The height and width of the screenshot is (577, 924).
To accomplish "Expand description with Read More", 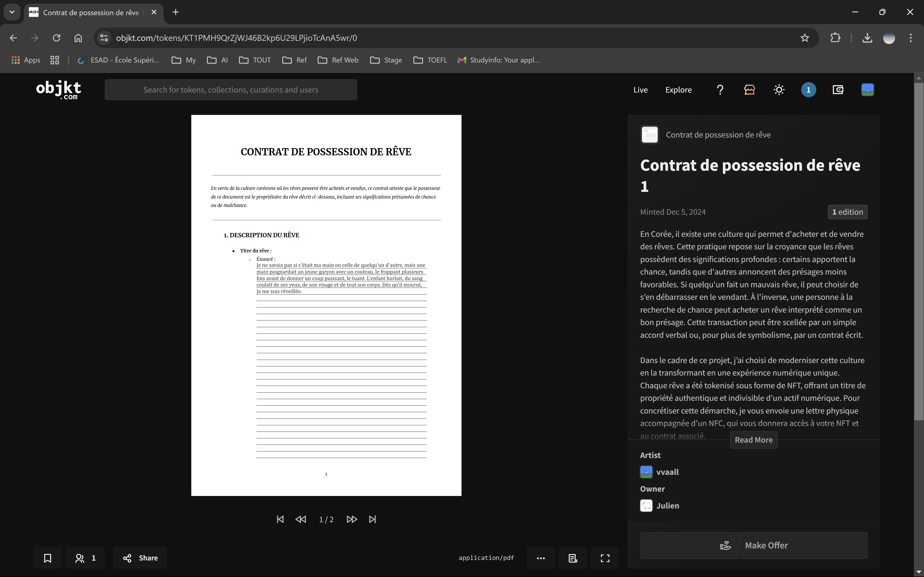I will point(753,440).
